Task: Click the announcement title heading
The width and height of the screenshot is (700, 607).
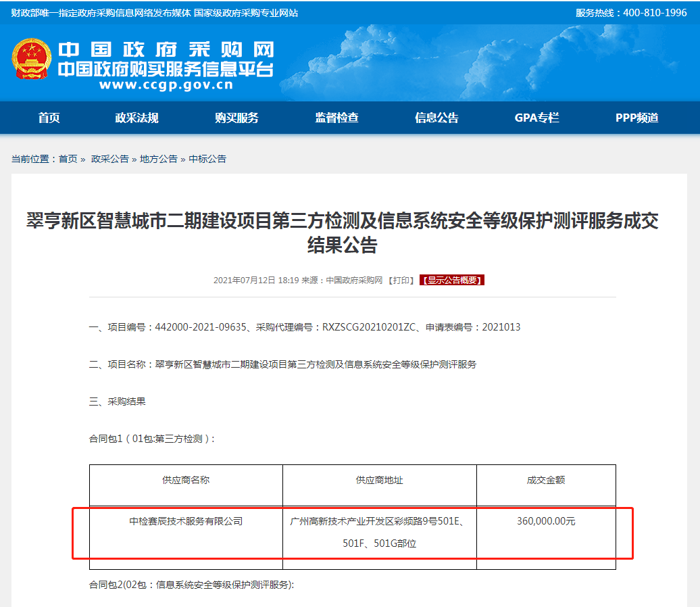Action: click(342, 233)
